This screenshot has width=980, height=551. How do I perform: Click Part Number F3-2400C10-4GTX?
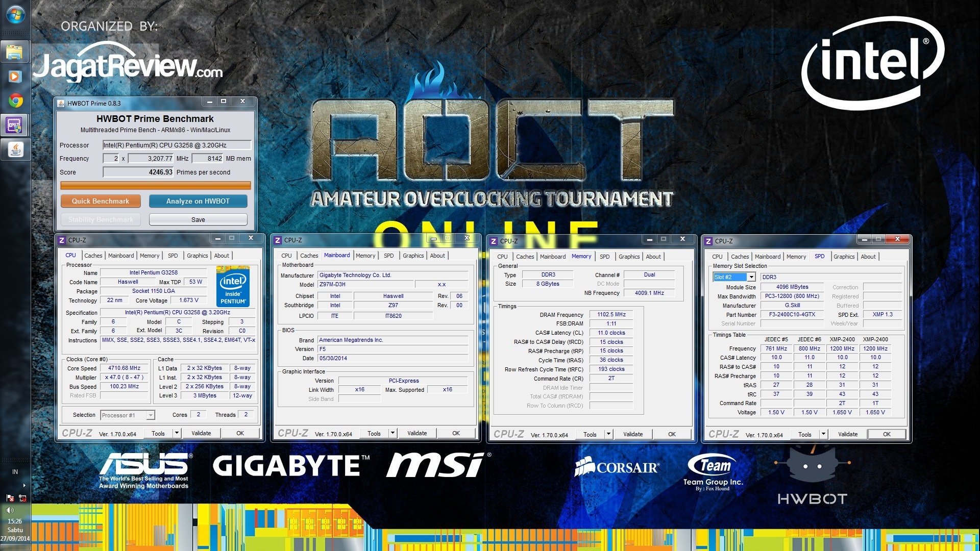tap(792, 314)
